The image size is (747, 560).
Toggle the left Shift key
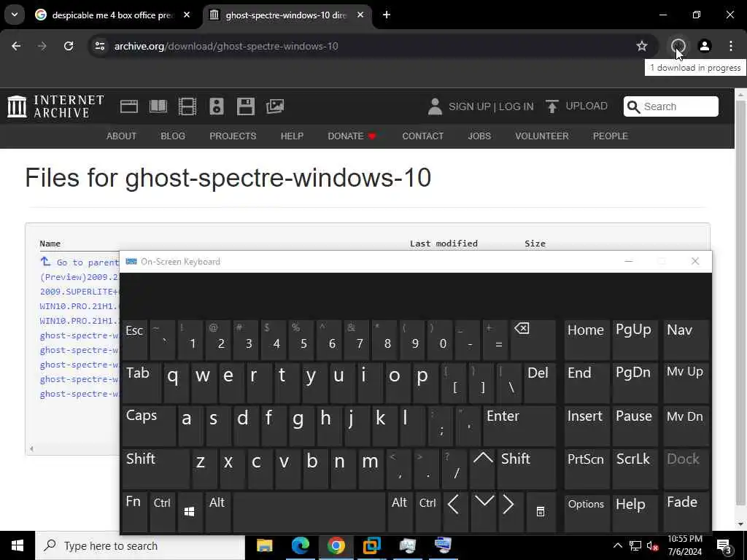155,469
